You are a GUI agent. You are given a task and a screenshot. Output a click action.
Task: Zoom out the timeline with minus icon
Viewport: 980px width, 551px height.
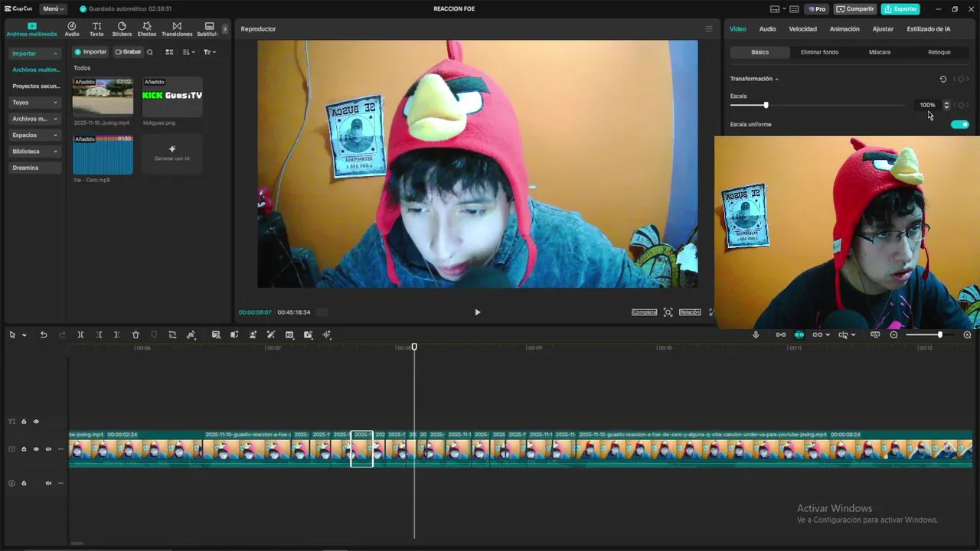click(x=893, y=335)
